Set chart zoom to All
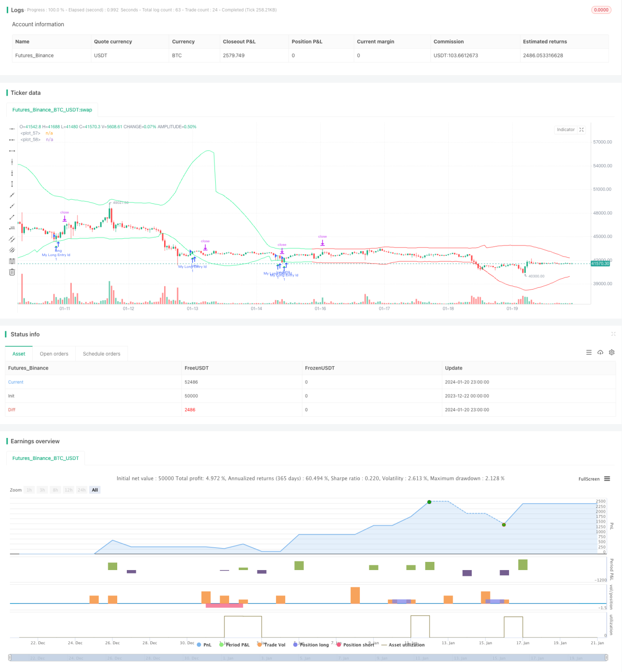The image size is (622, 672). click(x=95, y=490)
